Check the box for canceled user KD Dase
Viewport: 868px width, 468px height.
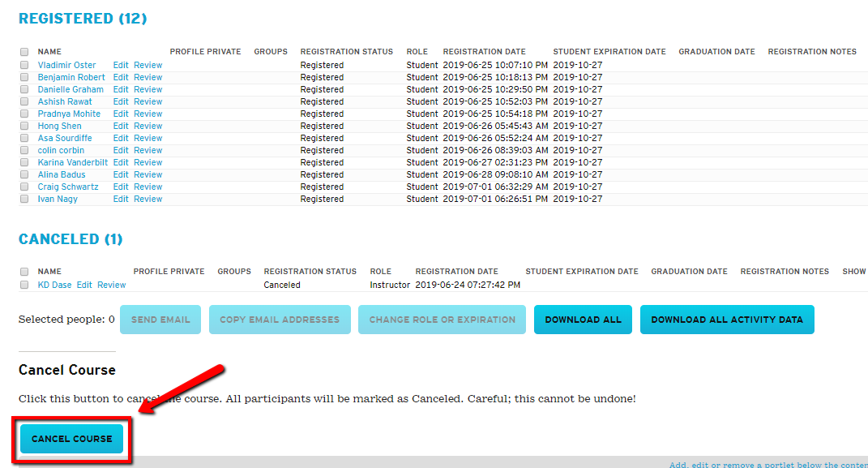click(x=24, y=285)
